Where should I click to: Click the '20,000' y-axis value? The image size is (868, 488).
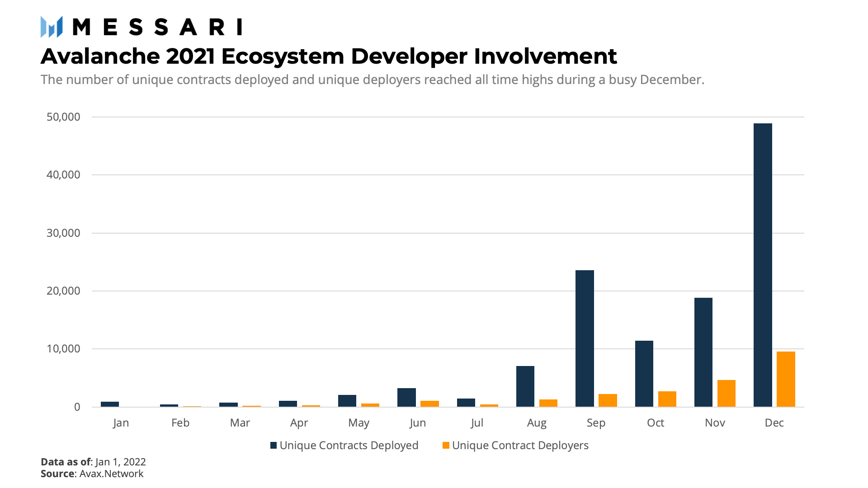tap(63, 291)
